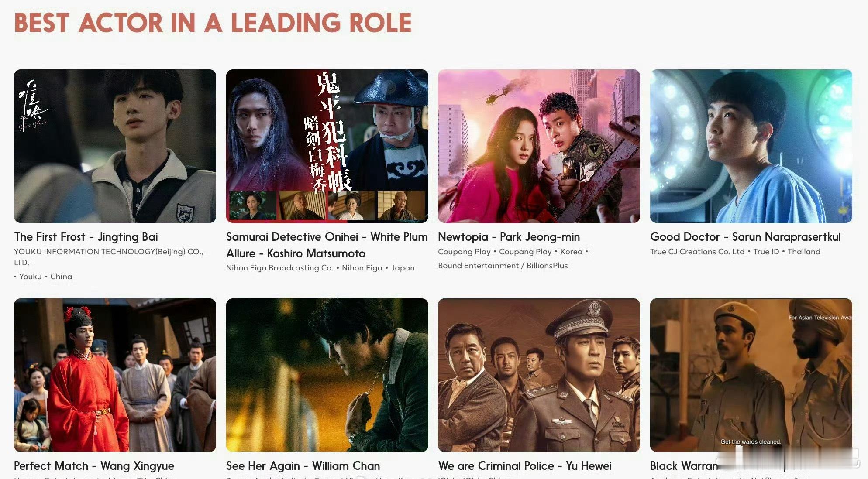
Task: Open Newtopia poster thumbnail
Action: [539, 146]
